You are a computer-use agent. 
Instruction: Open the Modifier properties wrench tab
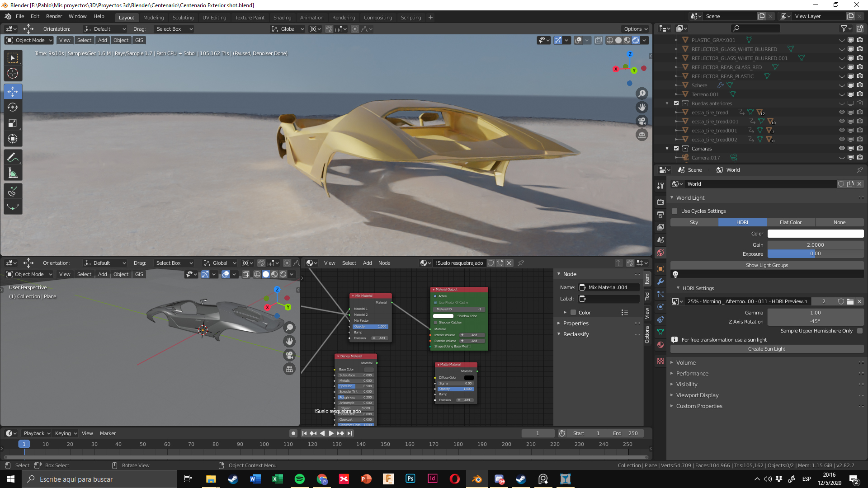point(660,282)
